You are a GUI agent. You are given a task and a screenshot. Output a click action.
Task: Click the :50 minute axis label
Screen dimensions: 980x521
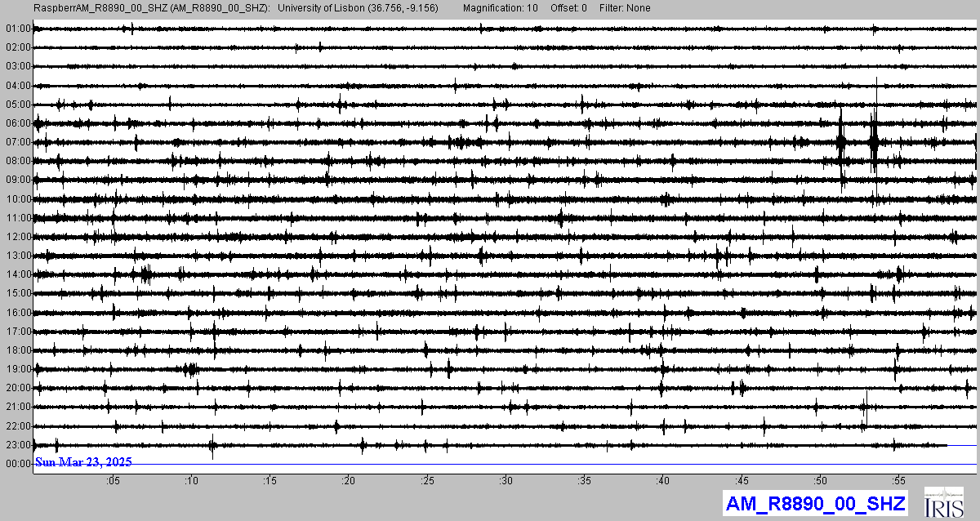(819, 481)
